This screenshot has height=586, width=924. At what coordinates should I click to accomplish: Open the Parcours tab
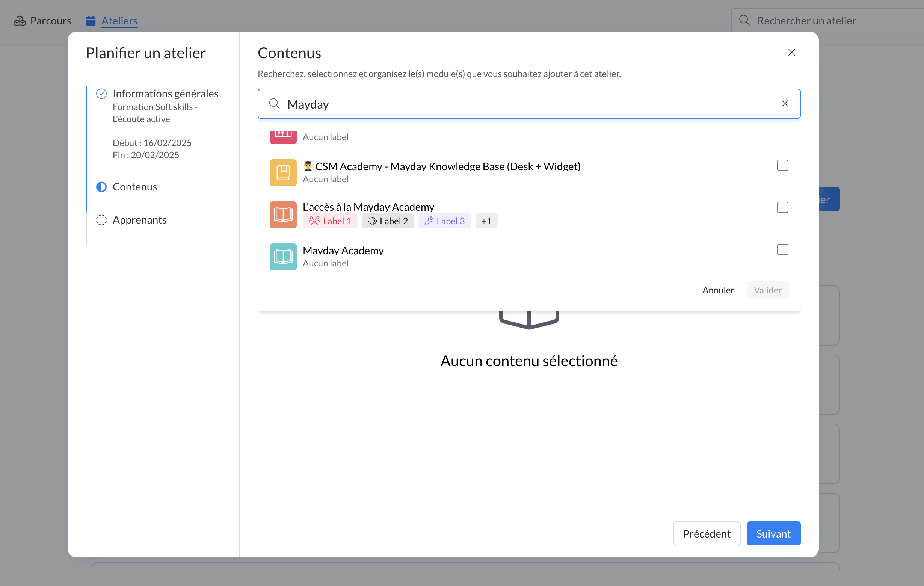50,21
